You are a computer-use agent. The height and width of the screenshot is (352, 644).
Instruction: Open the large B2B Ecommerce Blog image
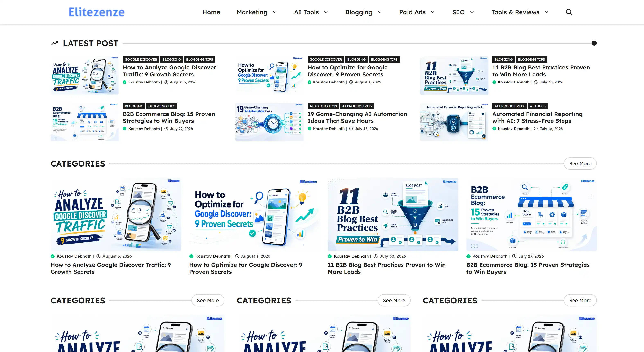pyautogui.click(x=531, y=215)
